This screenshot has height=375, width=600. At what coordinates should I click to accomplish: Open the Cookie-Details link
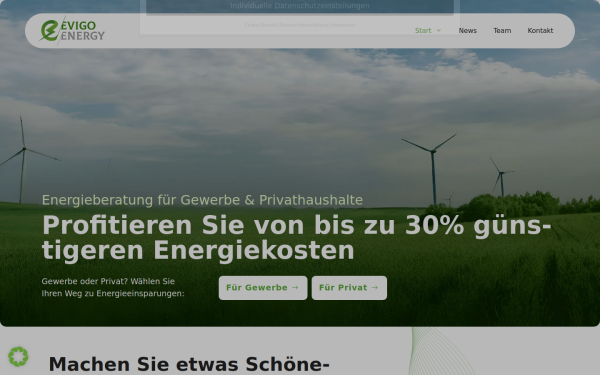(260, 25)
